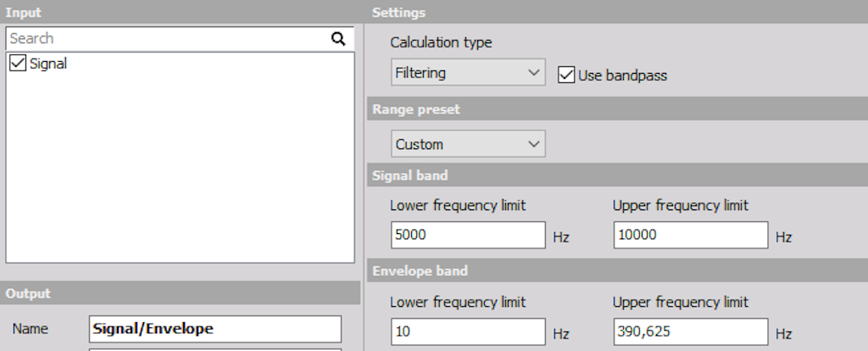Screen dimensions: 868x351
Task: Open the Range preset Custom dropdown
Action: point(468,144)
